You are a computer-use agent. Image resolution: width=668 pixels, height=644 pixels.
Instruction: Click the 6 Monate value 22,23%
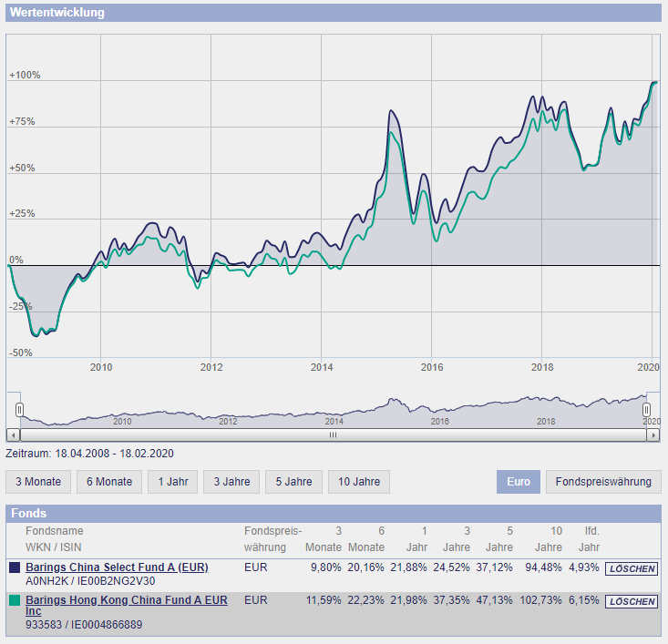(x=365, y=600)
